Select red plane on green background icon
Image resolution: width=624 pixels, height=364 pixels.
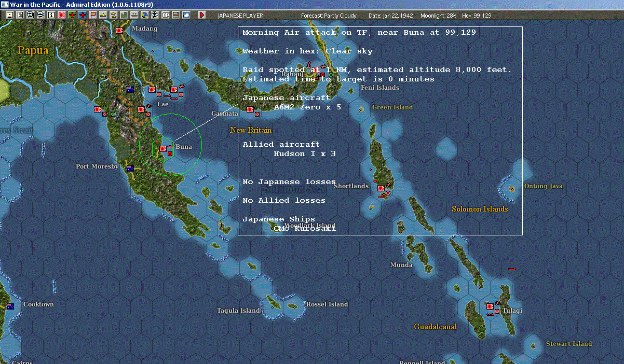click(72, 16)
